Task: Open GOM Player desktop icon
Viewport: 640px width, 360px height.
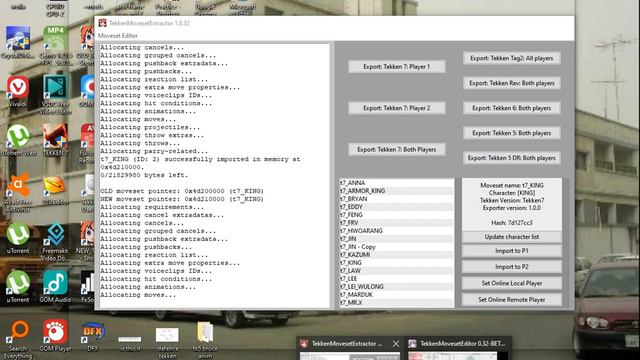Action: pyautogui.click(x=56, y=336)
